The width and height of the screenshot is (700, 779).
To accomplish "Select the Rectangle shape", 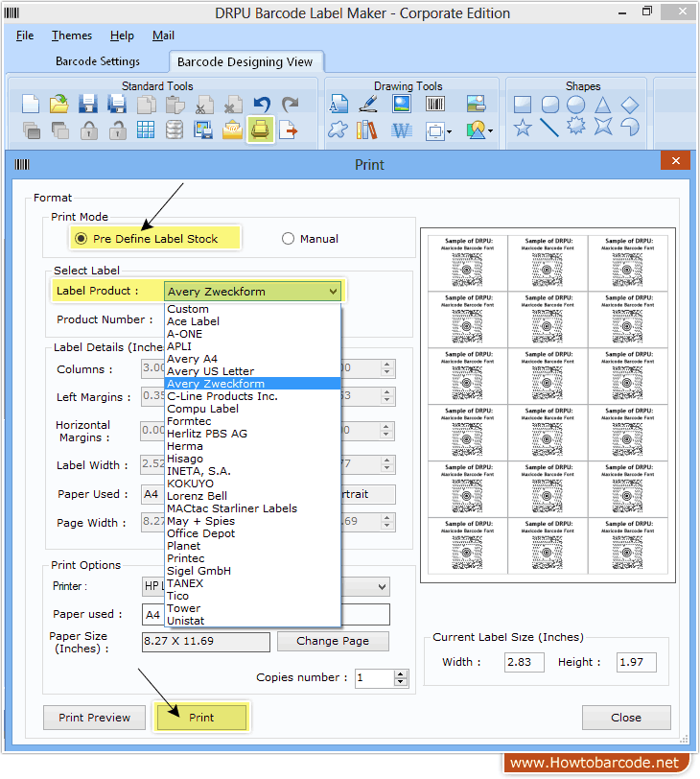I will pyautogui.click(x=523, y=105).
